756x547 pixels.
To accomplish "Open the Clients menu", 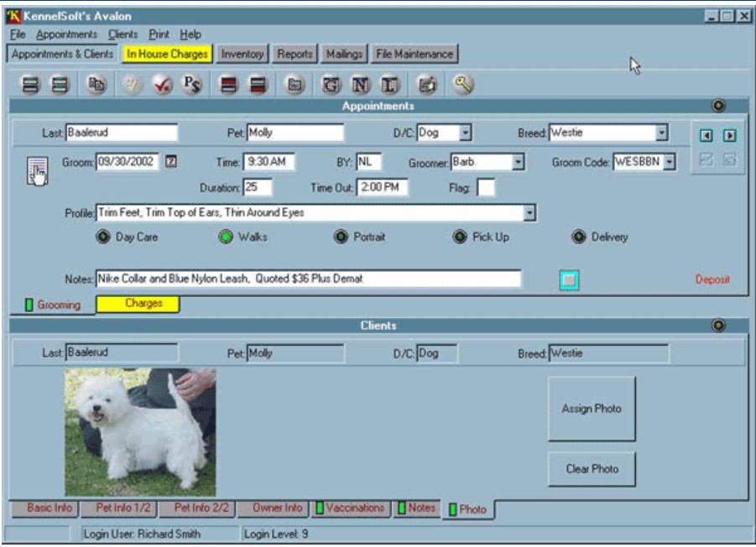I will pyautogui.click(x=123, y=34).
